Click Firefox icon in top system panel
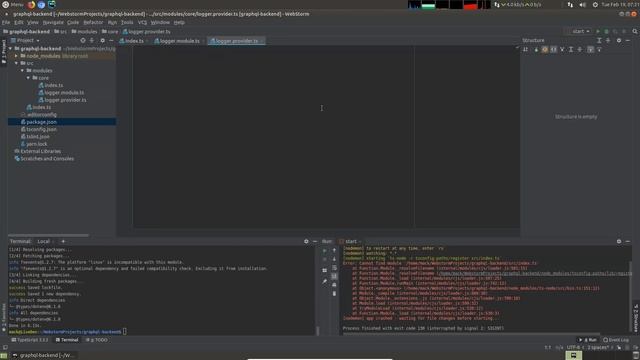This screenshot has height=360, width=640. point(31,4)
